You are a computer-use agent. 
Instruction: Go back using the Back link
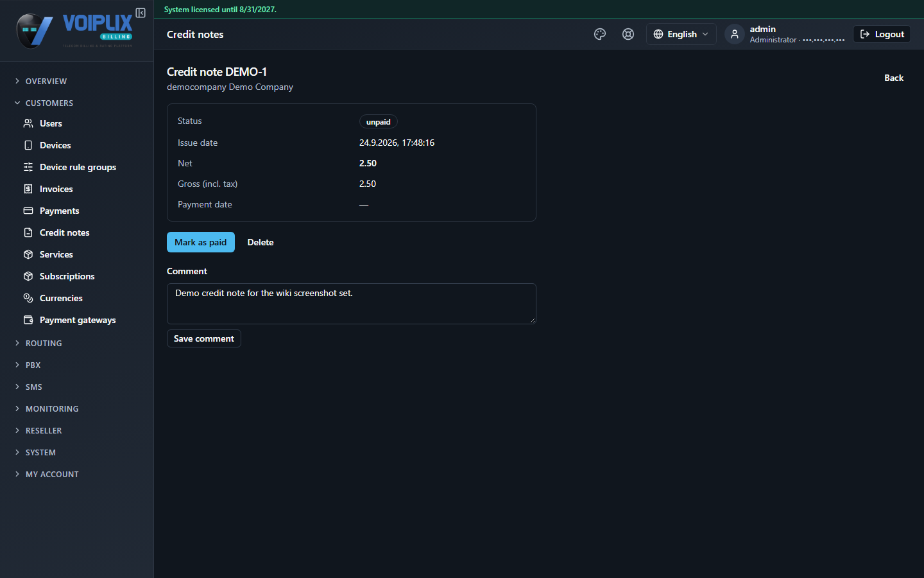(x=894, y=78)
